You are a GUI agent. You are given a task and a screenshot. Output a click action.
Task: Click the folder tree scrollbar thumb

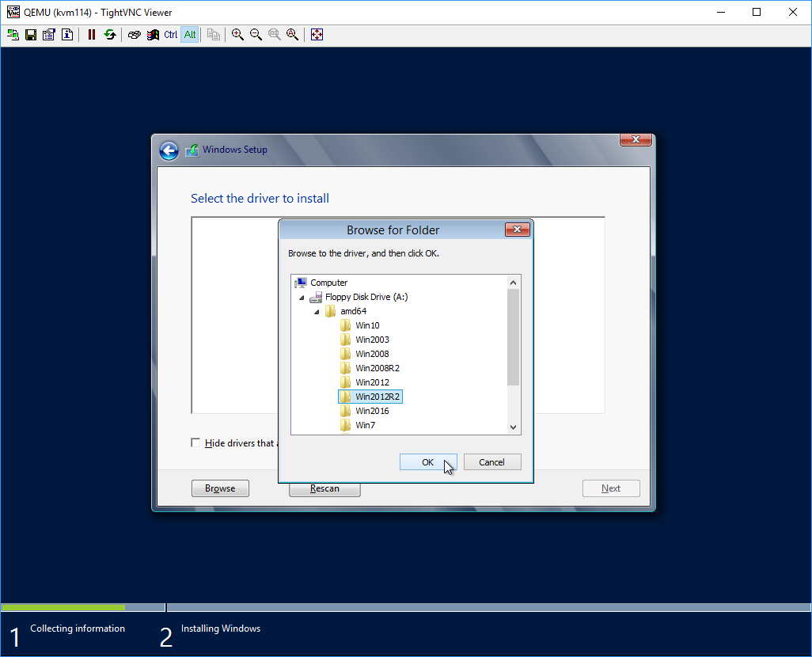tap(513, 337)
